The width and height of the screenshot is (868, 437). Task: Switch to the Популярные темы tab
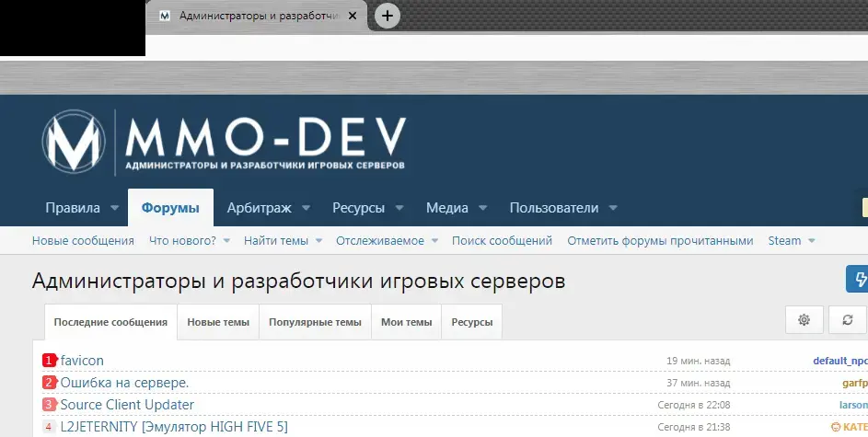click(315, 322)
